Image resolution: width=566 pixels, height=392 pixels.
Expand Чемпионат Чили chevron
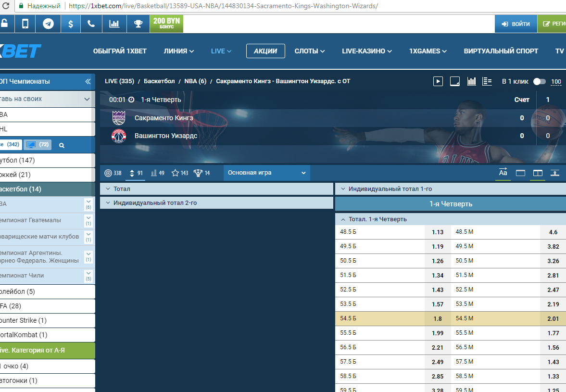[88, 276]
